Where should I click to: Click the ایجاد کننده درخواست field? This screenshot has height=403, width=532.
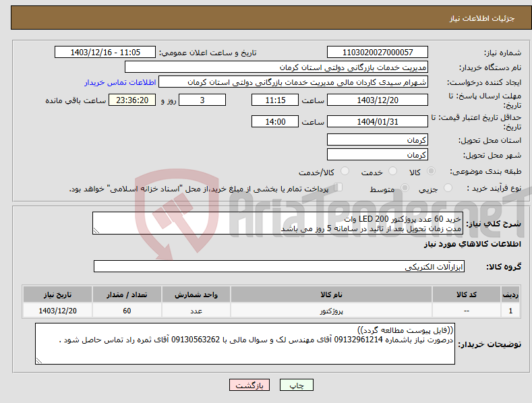point(293,82)
